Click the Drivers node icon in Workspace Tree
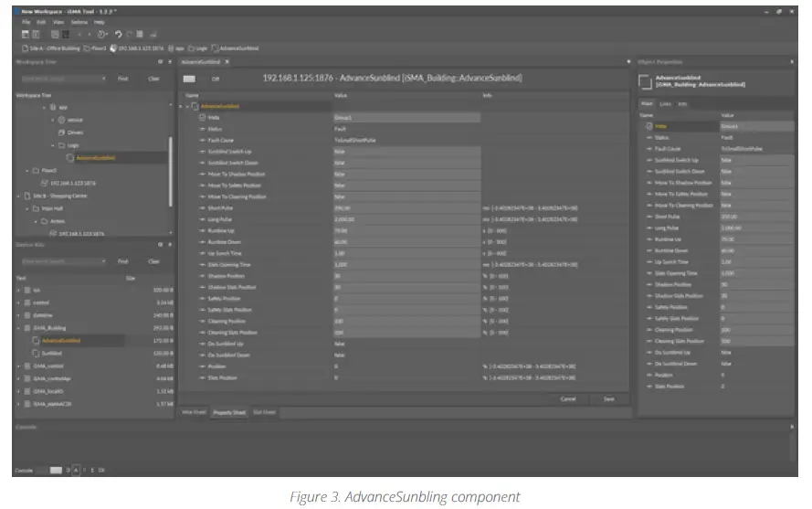Screen dimensions: 812x509 coord(61,133)
